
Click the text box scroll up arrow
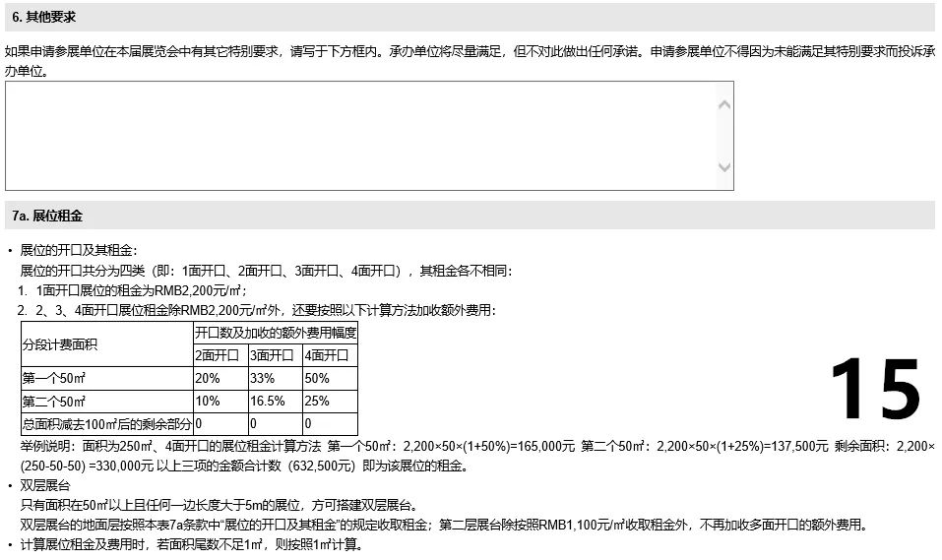tap(724, 104)
